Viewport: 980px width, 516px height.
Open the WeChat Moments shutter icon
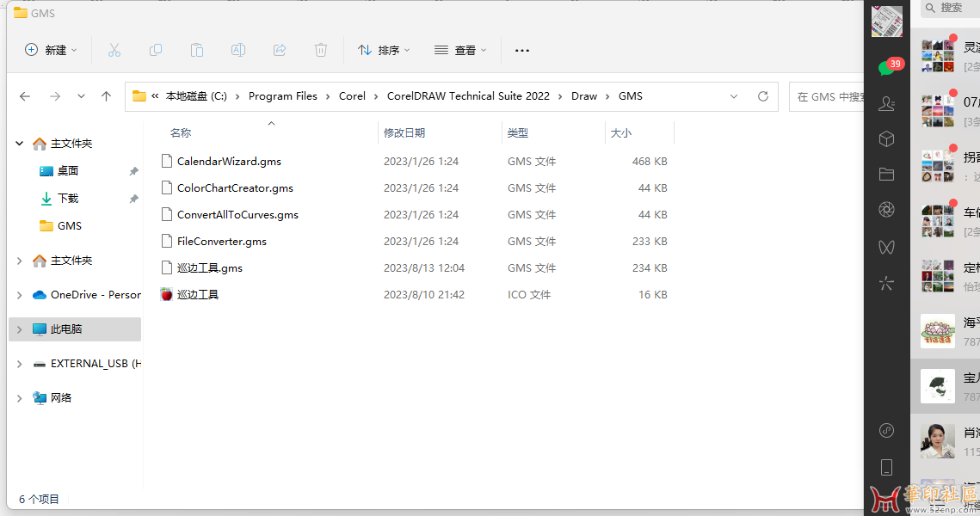tap(886, 210)
